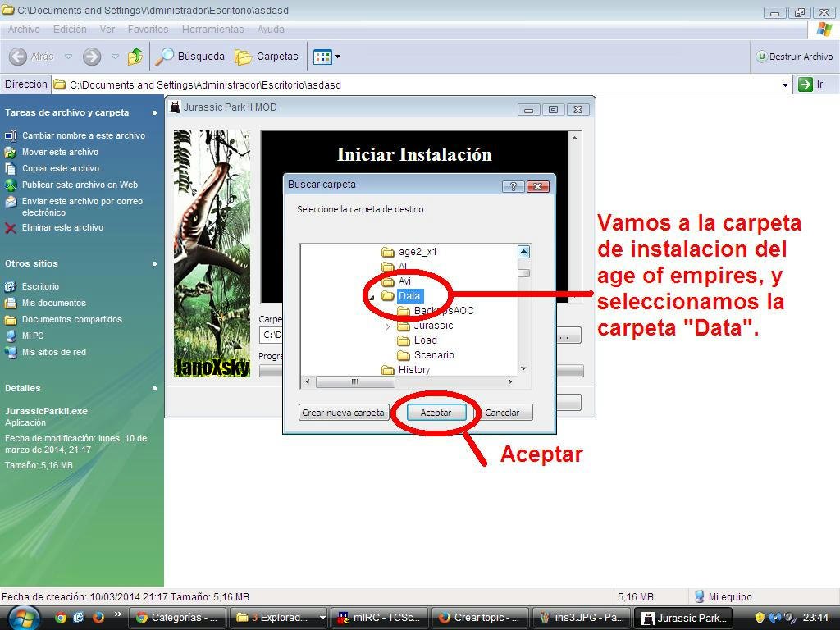Collapse Tareas de archivo y carpeta panel

pos(154,113)
